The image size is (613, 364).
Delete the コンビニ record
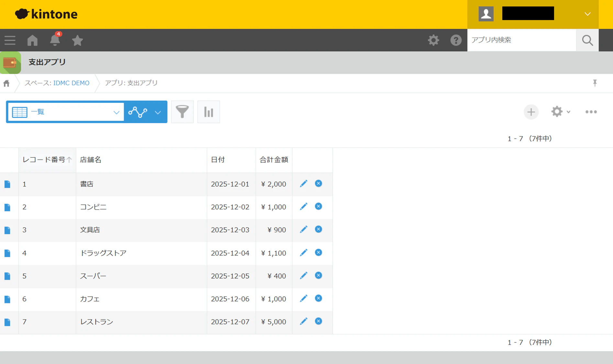point(318,206)
